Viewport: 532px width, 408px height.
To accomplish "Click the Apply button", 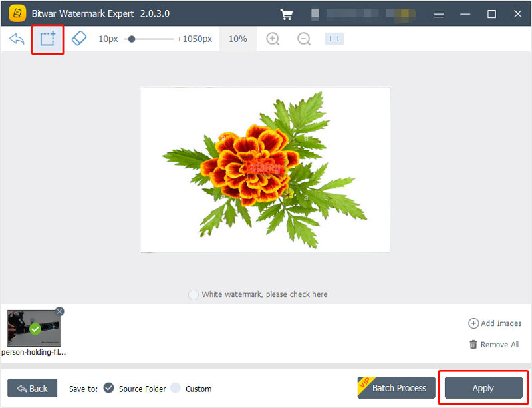I will (483, 387).
